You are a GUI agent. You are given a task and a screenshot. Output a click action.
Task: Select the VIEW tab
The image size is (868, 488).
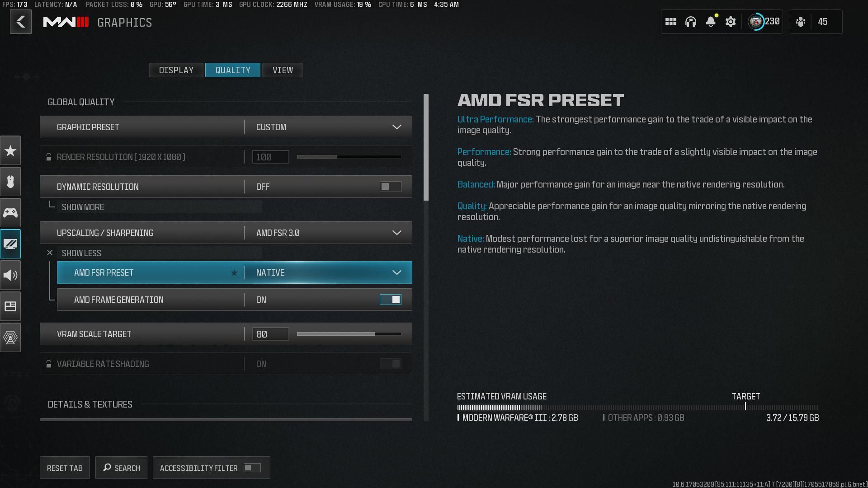[x=283, y=70]
